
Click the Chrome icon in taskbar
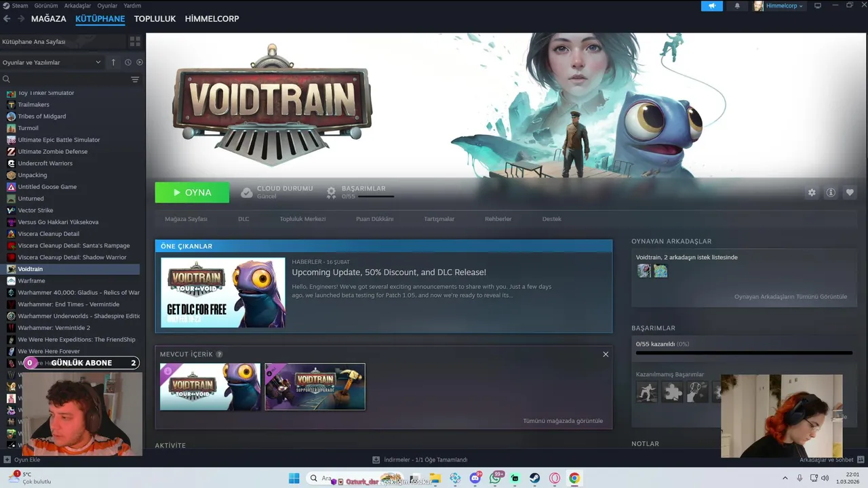coord(574,479)
